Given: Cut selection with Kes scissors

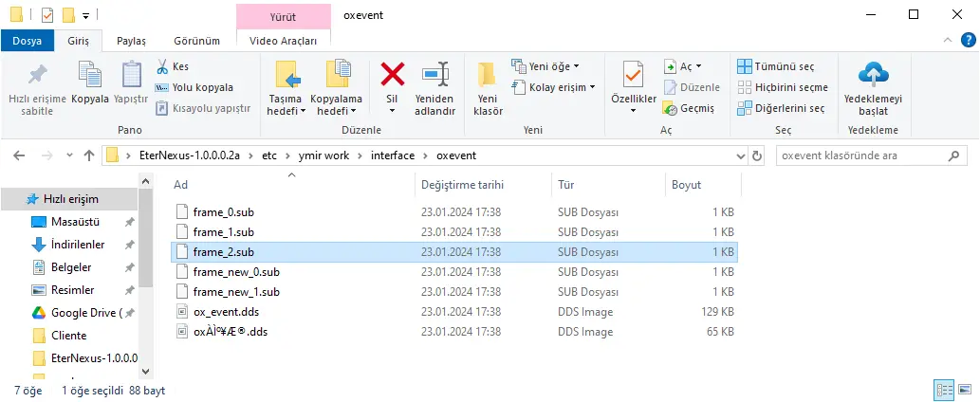Looking at the screenshot, I should tap(172, 66).
